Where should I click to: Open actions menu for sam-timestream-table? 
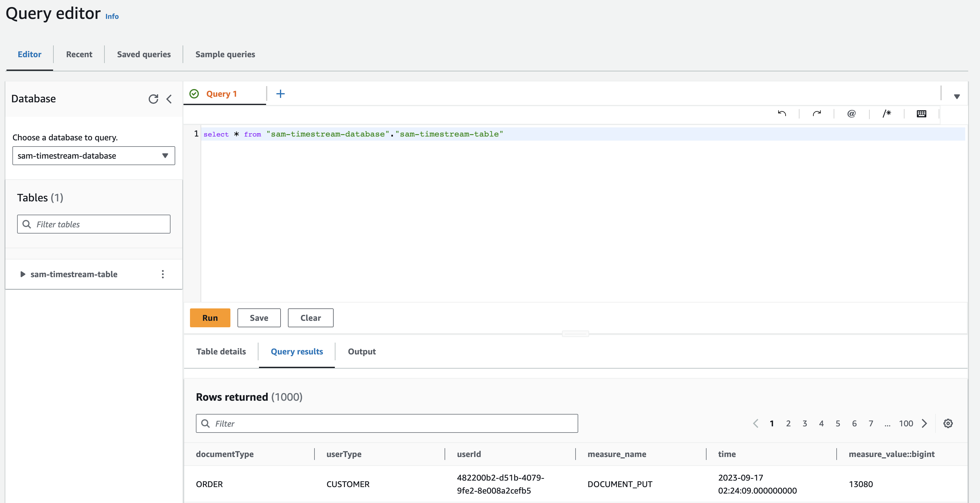tap(163, 274)
